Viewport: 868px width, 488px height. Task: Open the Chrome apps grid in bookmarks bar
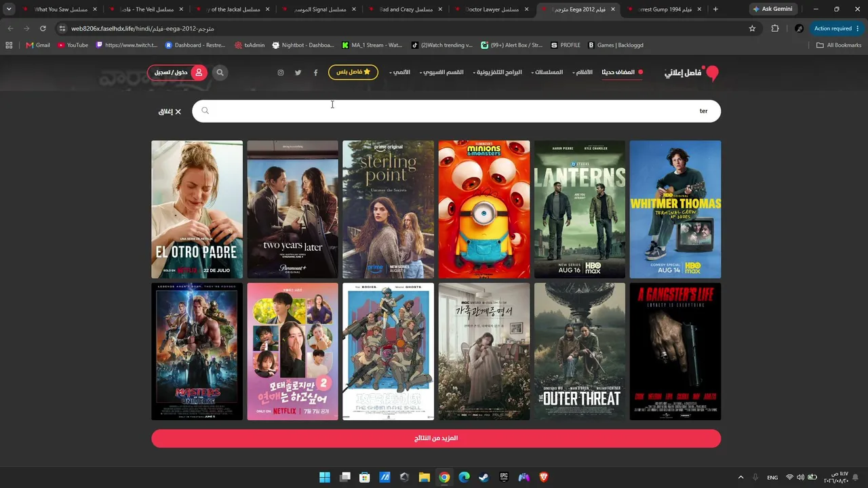pyautogui.click(x=9, y=45)
